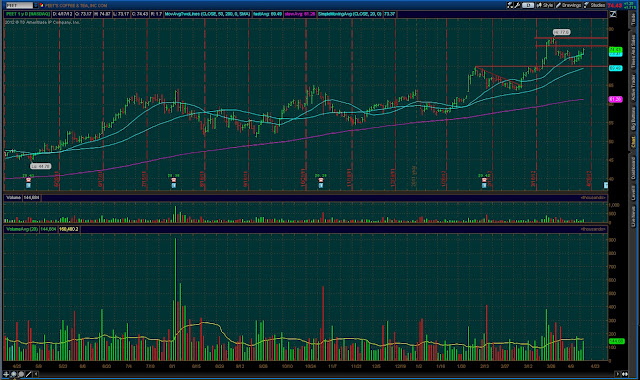Click the scroll left arrow at bottom
640x380 pixels.
(36, 374)
